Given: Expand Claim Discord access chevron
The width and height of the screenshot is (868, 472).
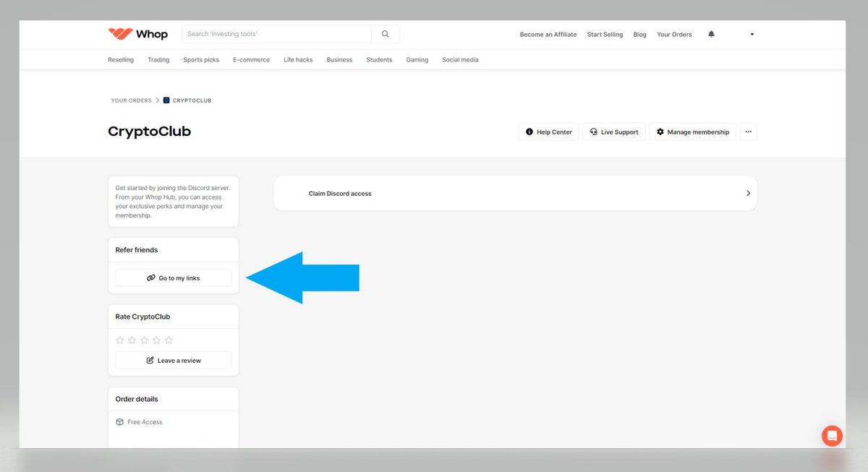Looking at the screenshot, I should click(x=748, y=193).
